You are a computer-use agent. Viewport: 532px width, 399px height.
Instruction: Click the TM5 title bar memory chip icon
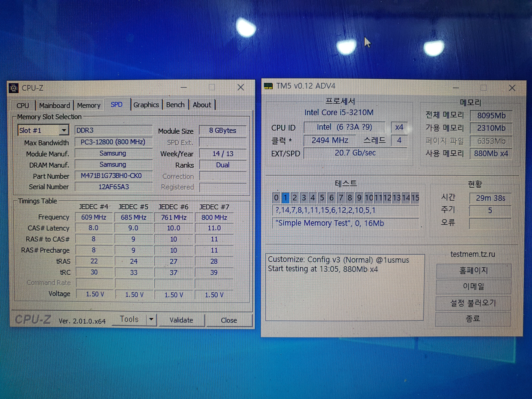[x=268, y=86]
